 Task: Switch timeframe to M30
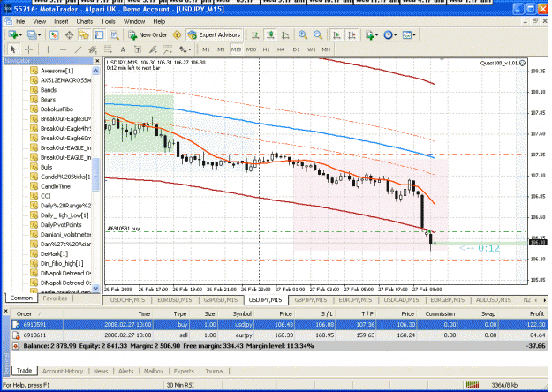coord(251,49)
